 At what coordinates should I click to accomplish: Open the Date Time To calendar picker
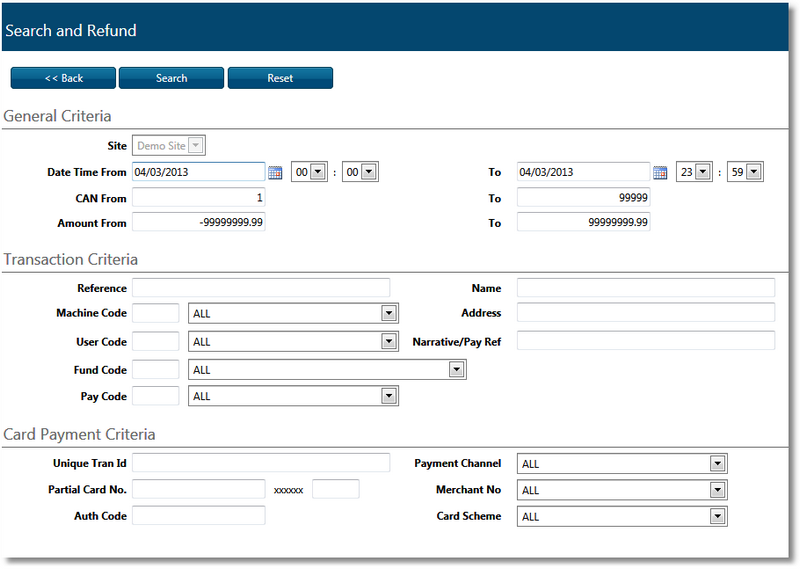pos(660,172)
